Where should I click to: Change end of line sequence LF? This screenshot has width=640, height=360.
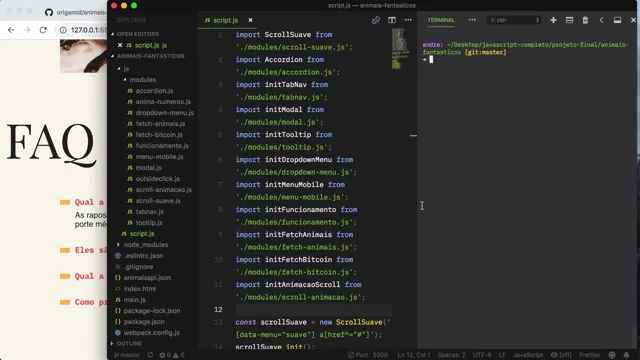coord(502,355)
